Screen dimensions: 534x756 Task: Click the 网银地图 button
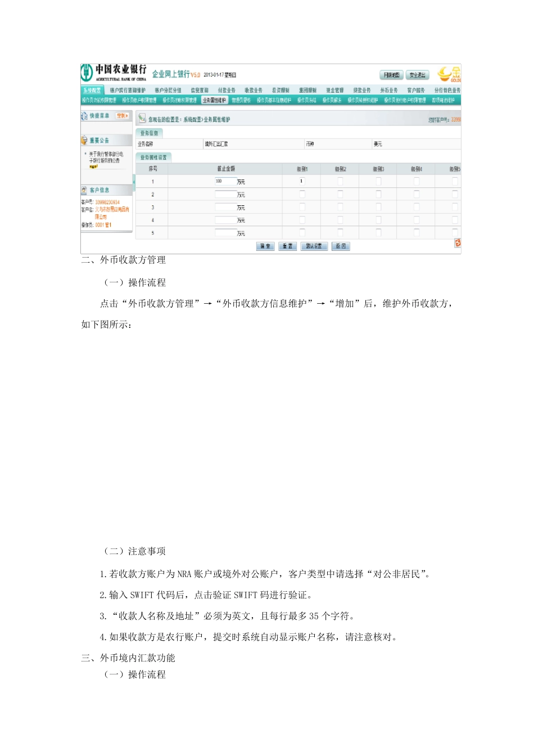tap(392, 75)
